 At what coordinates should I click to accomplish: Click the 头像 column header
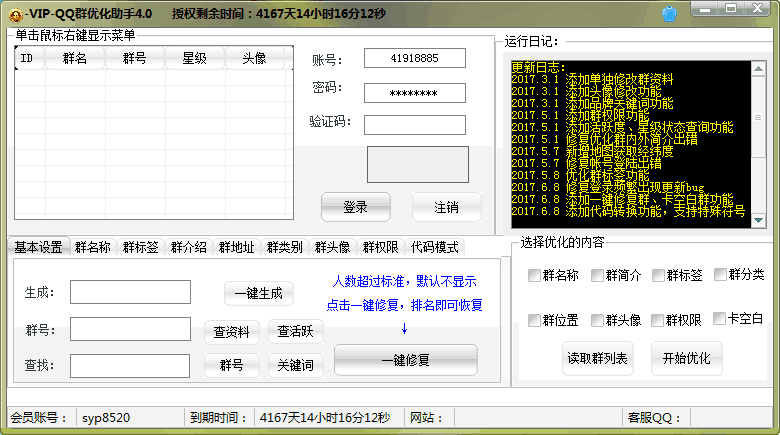pyautogui.click(x=255, y=58)
